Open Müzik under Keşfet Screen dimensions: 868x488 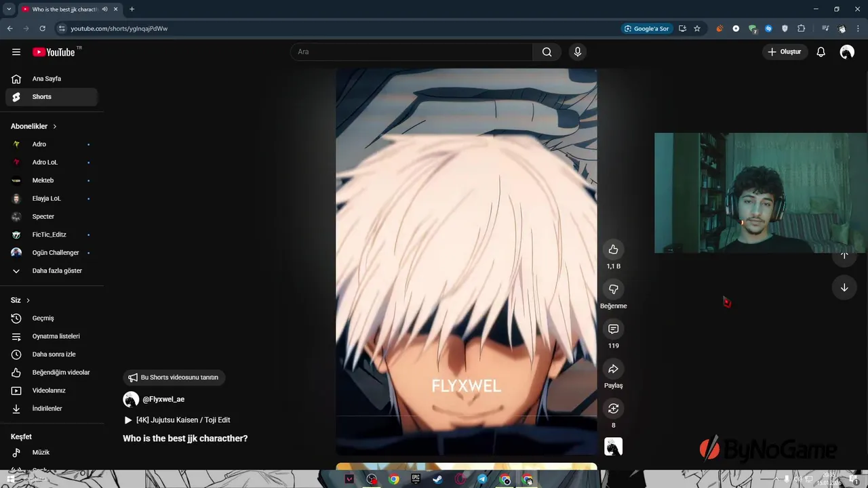coord(52,452)
